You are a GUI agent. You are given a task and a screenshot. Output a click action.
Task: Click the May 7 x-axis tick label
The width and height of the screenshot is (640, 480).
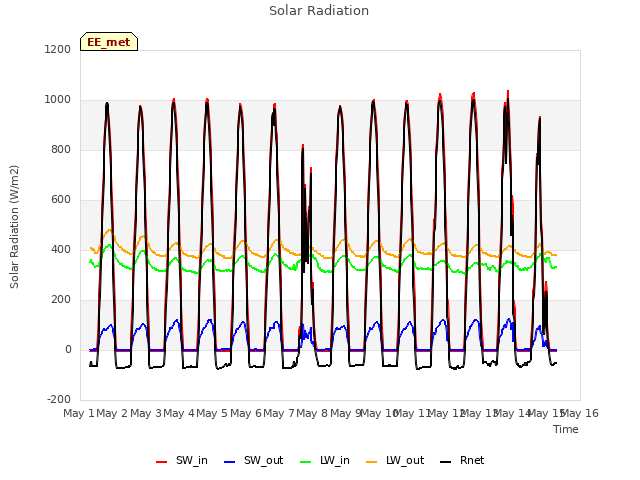tap(279, 414)
